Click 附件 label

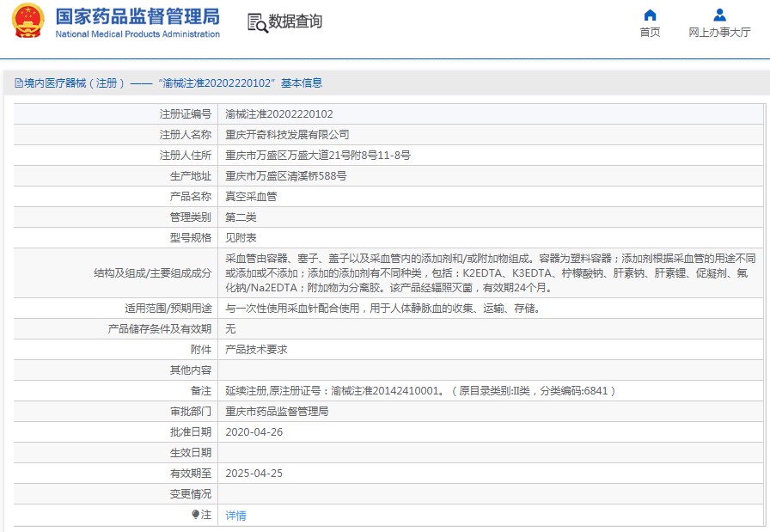pos(201,350)
